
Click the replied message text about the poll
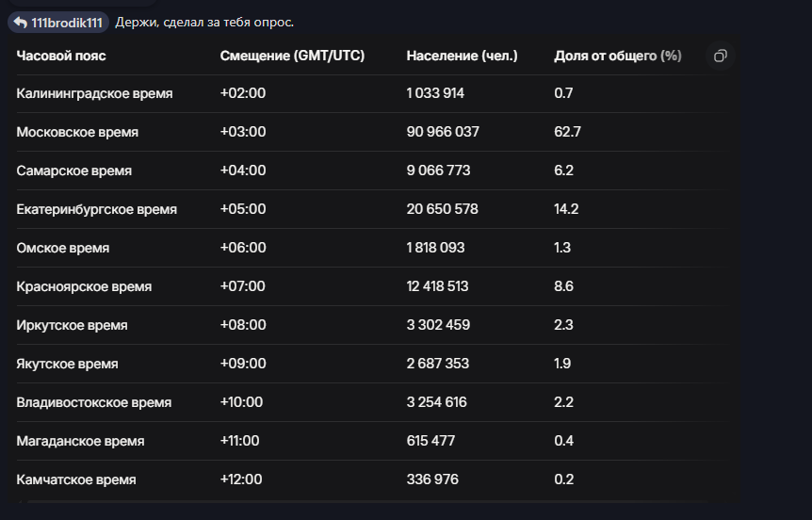(204, 23)
